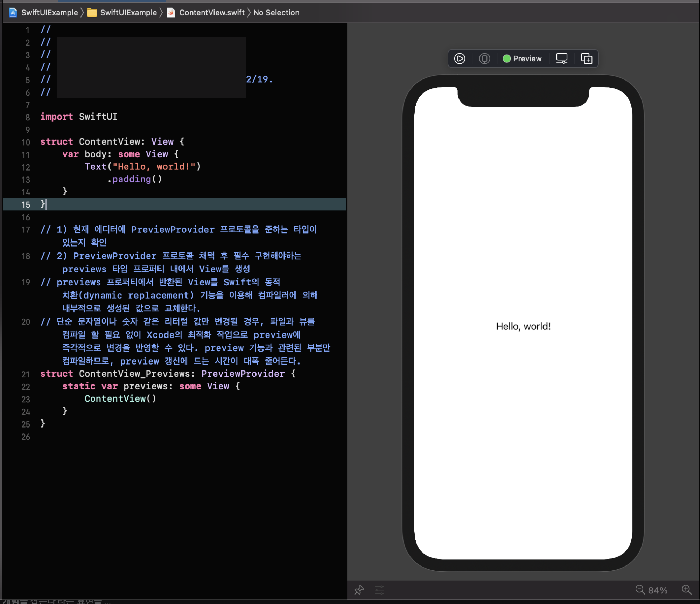The width and height of the screenshot is (700, 604).
Task: Click line number 15 in gutter
Action: (x=26, y=204)
